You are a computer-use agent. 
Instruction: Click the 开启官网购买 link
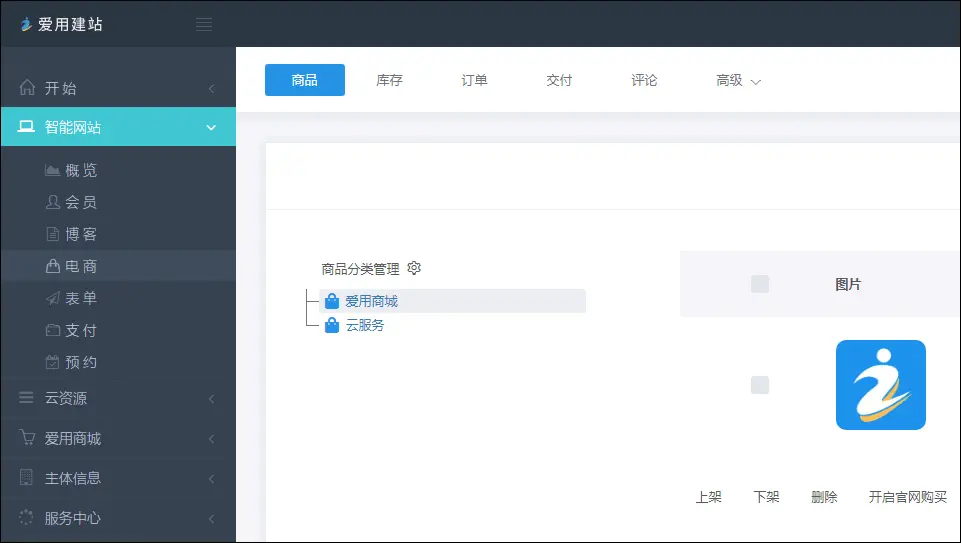click(x=907, y=497)
